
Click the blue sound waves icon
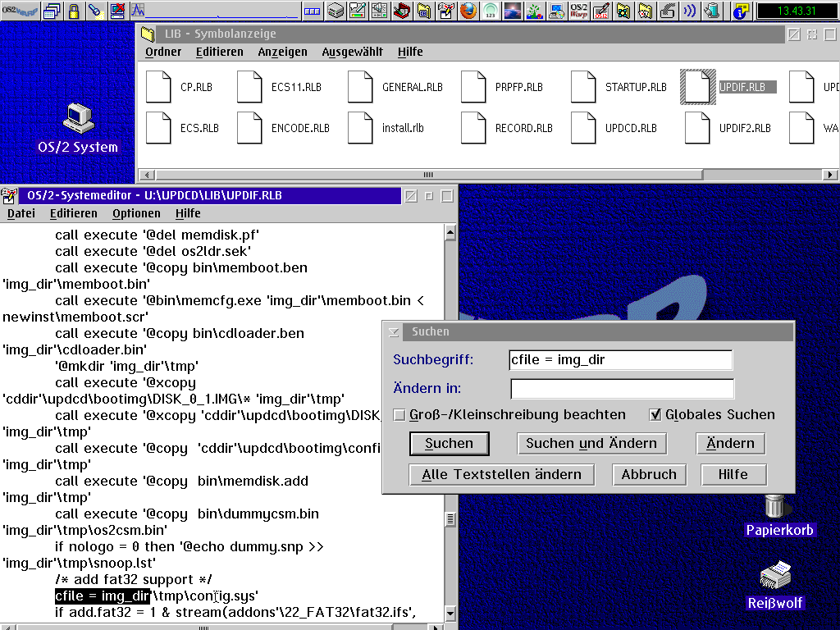coord(689,11)
